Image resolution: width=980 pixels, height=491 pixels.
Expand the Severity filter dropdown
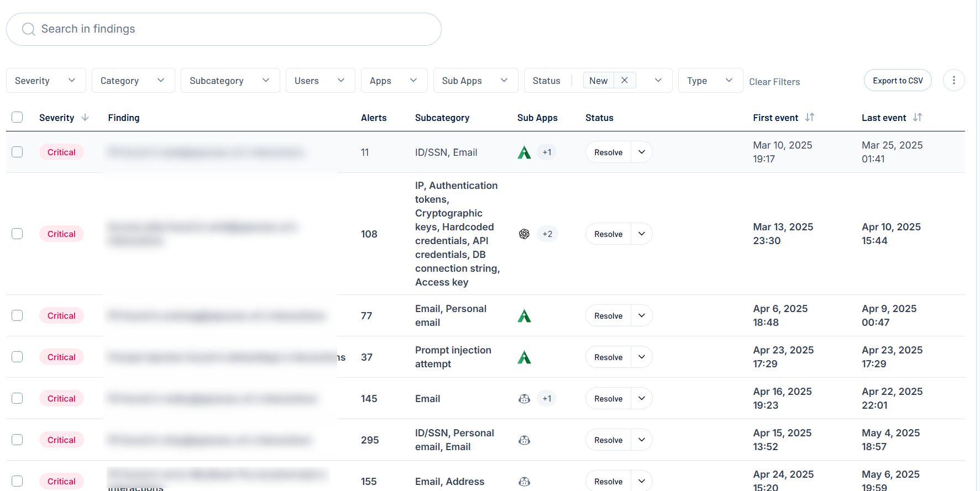coord(46,81)
